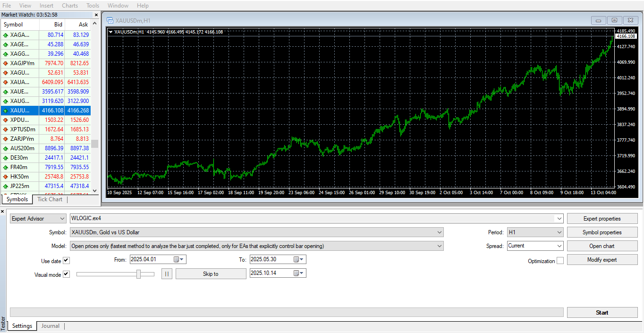The height and width of the screenshot is (333, 644).
Task: Click the XAUUSDm chart title bar icon
Action: (x=109, y=20)
